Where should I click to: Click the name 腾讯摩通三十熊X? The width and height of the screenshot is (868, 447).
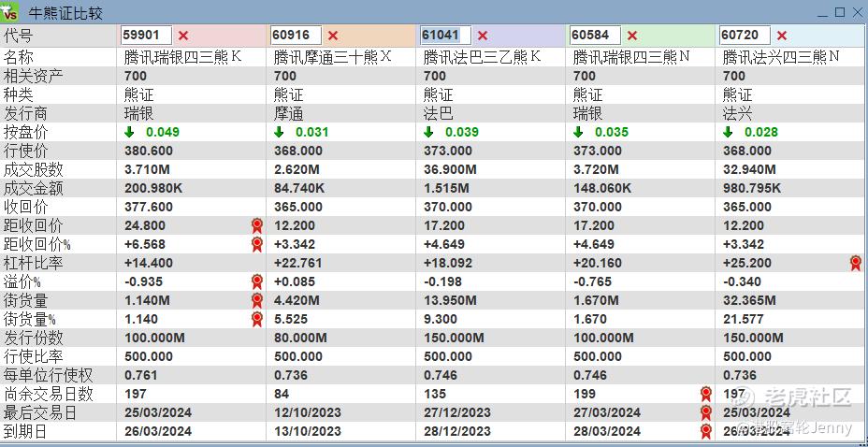coord(333,57)
